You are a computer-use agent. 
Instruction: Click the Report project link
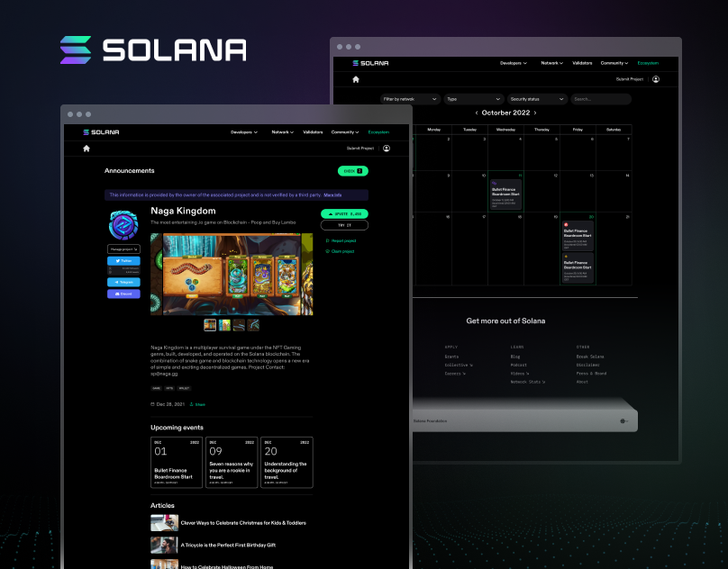point(341,241)
